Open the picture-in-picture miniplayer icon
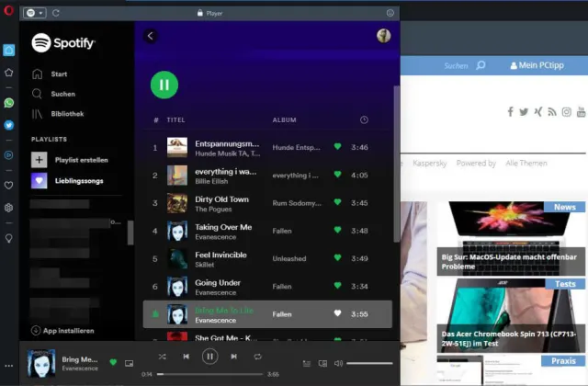 129,364
